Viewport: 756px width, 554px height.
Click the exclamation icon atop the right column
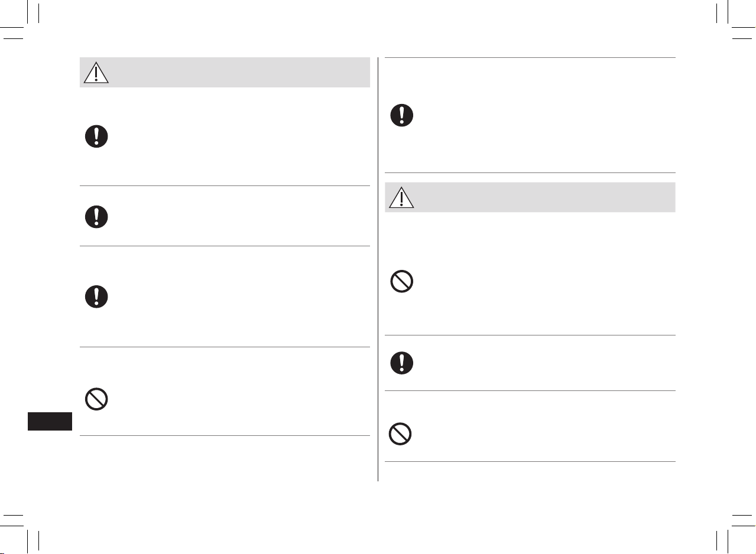(x=402, y=115)
